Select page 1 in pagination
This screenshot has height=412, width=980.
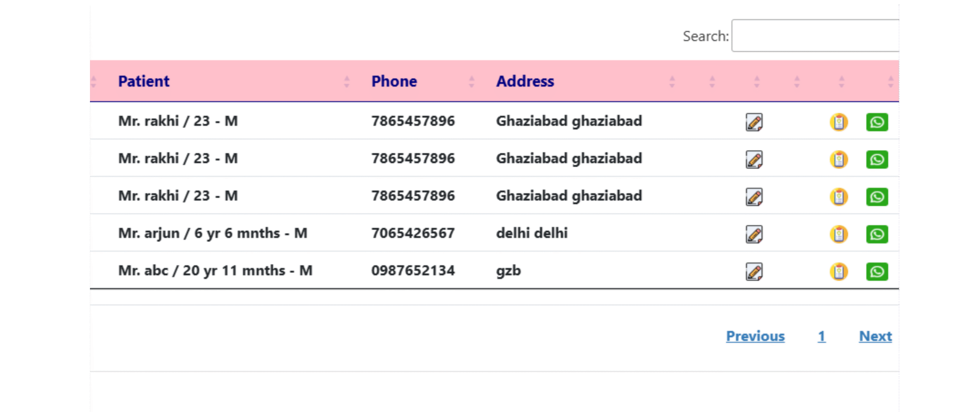click(822, 336)
